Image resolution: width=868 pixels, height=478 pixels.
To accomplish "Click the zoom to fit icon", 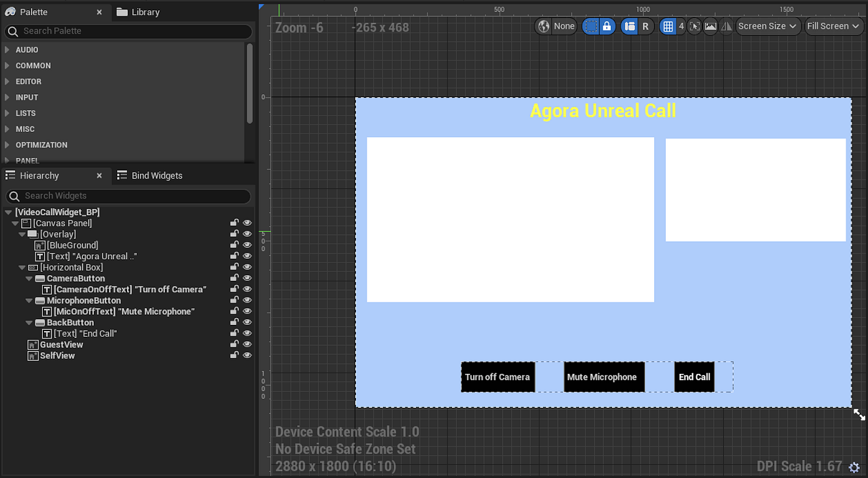I will pos(694,26).
